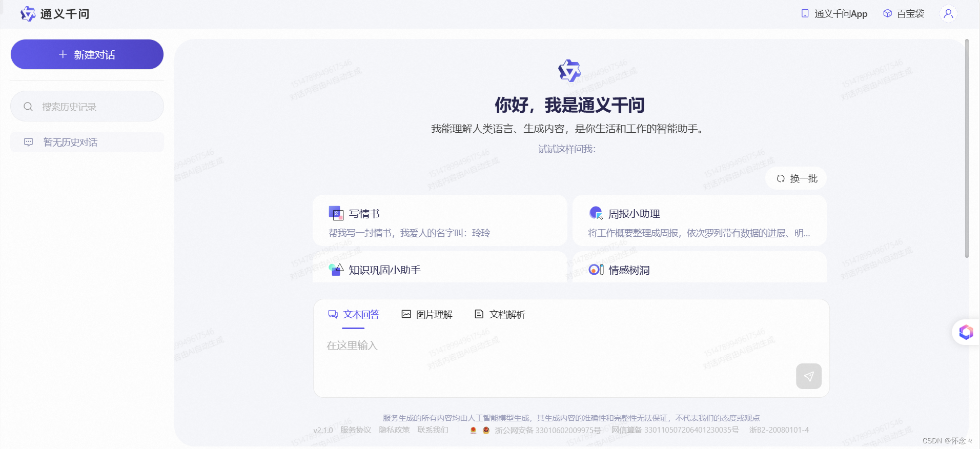The width and height of the screenshot is (980, 449).
Task: Open the 浙B2-20080101-4 license link
Action: point(779,430)
